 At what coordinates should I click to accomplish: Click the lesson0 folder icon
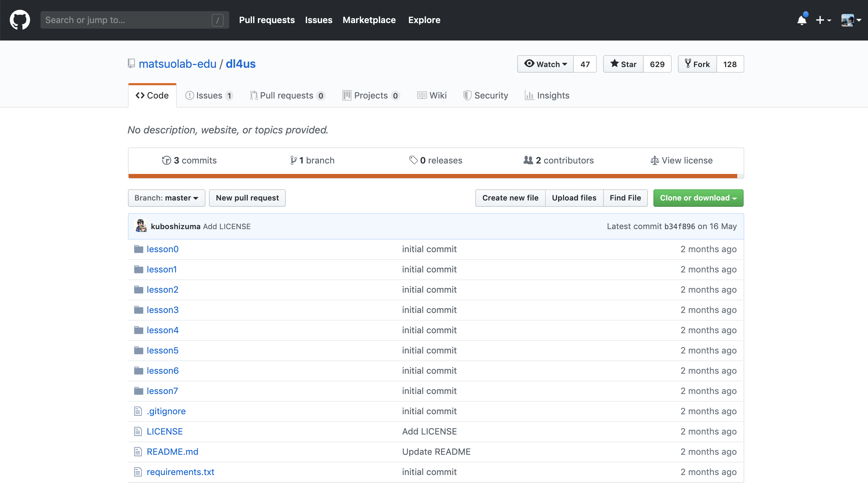point(139,249)
